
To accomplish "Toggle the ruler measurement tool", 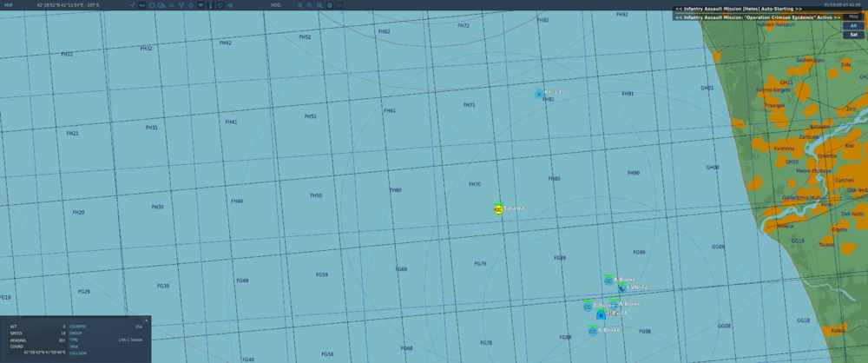I will (x=141, y=5).
